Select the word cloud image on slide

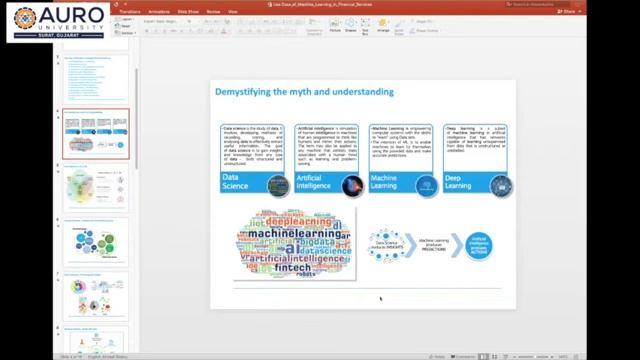tap(294, 244)
